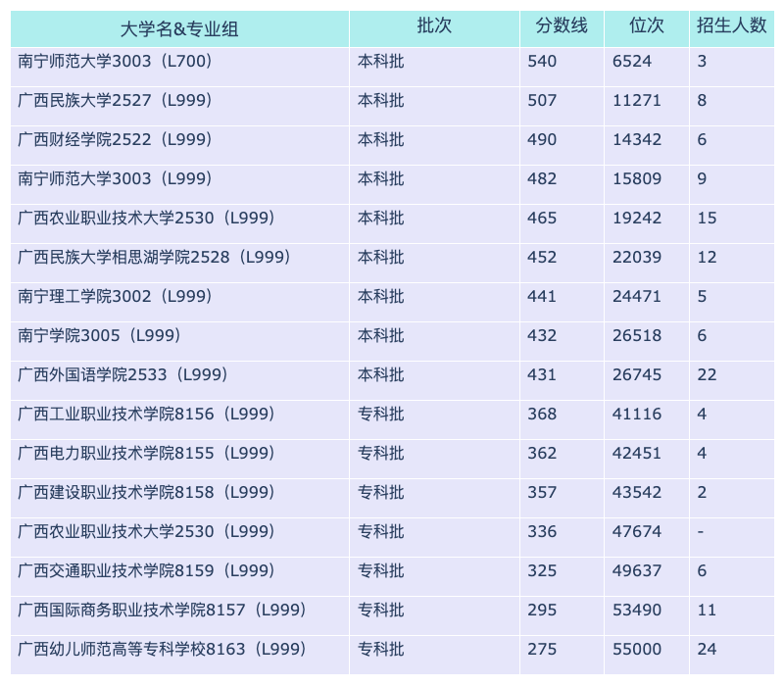Click score value 507
Screen dimensions: 784x686
pos(542,100)
